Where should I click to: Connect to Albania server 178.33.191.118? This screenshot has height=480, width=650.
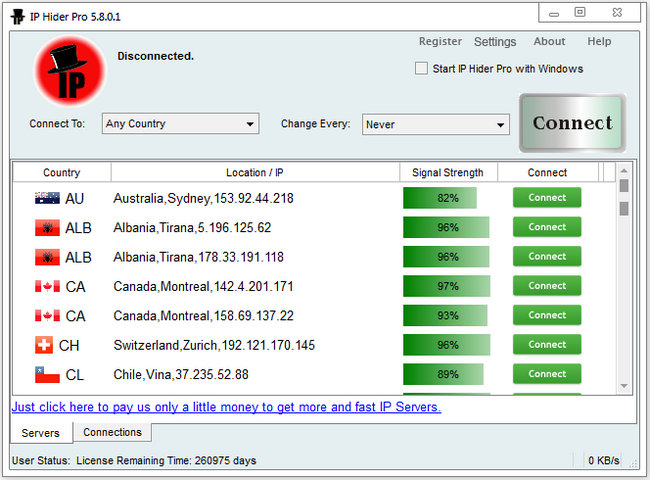[547, 257]
